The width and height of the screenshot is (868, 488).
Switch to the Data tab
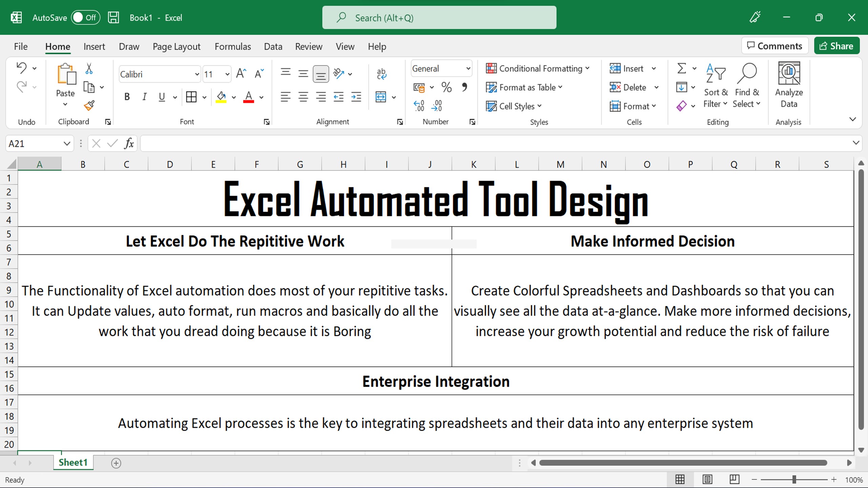click(273, 46)
